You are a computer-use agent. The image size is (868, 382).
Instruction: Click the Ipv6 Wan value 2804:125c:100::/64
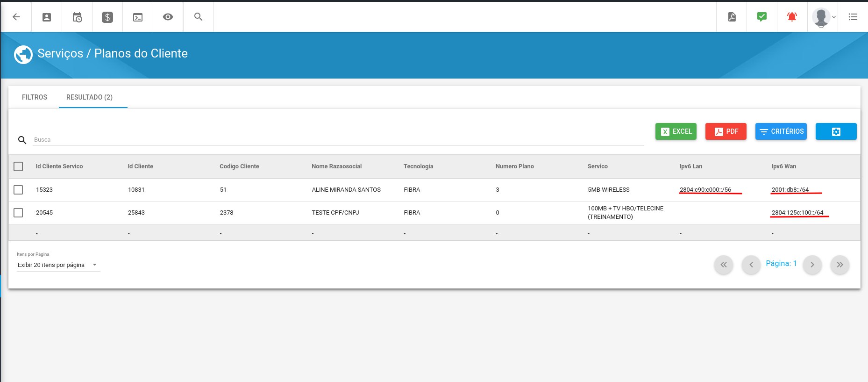point(797,213)
